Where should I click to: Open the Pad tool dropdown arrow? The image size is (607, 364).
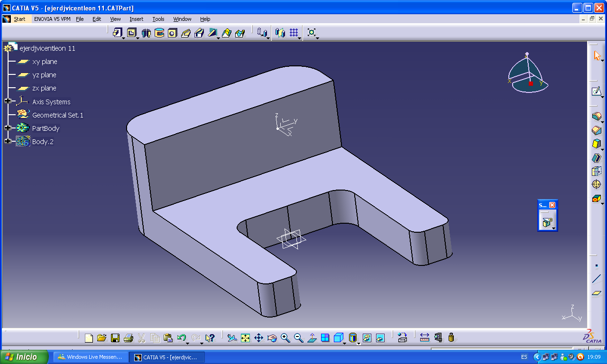123,38
